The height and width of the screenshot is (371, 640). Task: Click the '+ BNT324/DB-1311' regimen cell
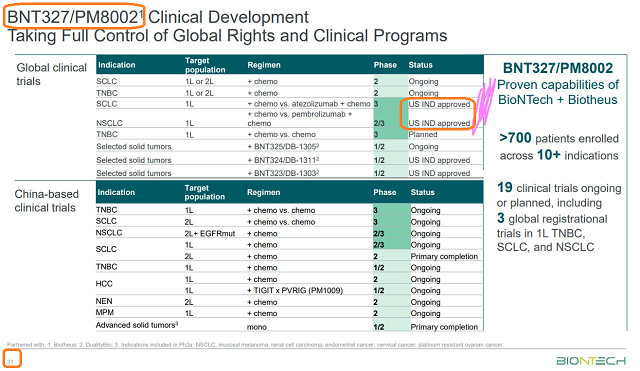coord(283,160)
